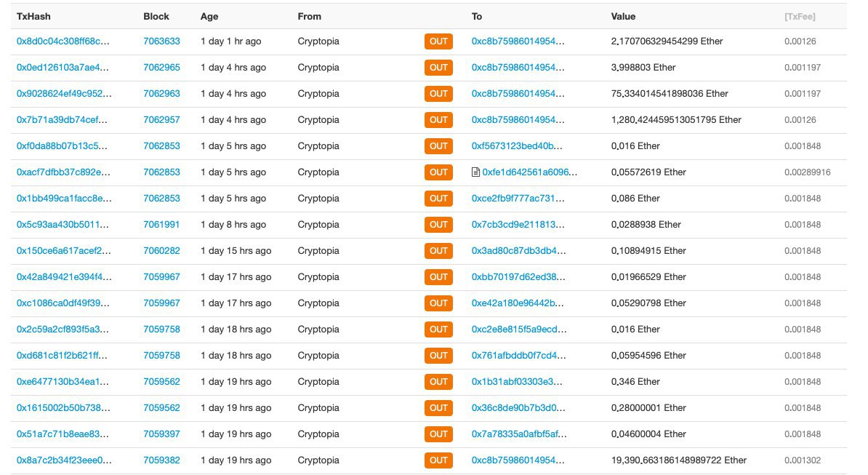Open transaction 0x42a849421e394f4
868x475 pixels.
pyautogui.click(x=64, y=277)
